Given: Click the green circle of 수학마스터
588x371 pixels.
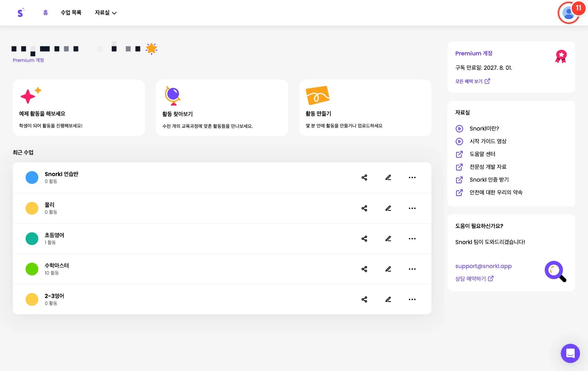Looking at the screenshot, I should (x=32, y=269).
